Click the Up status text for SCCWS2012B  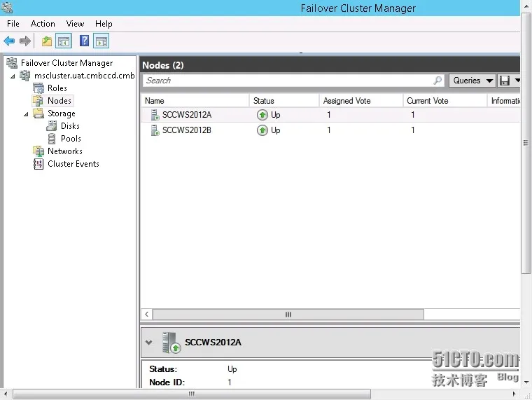[x=276, y=130]
